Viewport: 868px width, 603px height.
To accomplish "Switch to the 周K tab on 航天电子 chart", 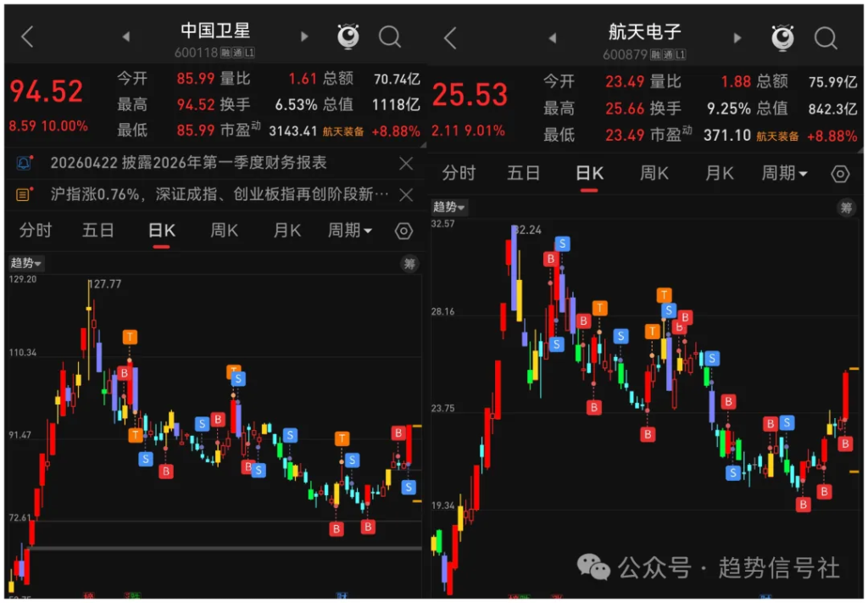I will [653, 173].
